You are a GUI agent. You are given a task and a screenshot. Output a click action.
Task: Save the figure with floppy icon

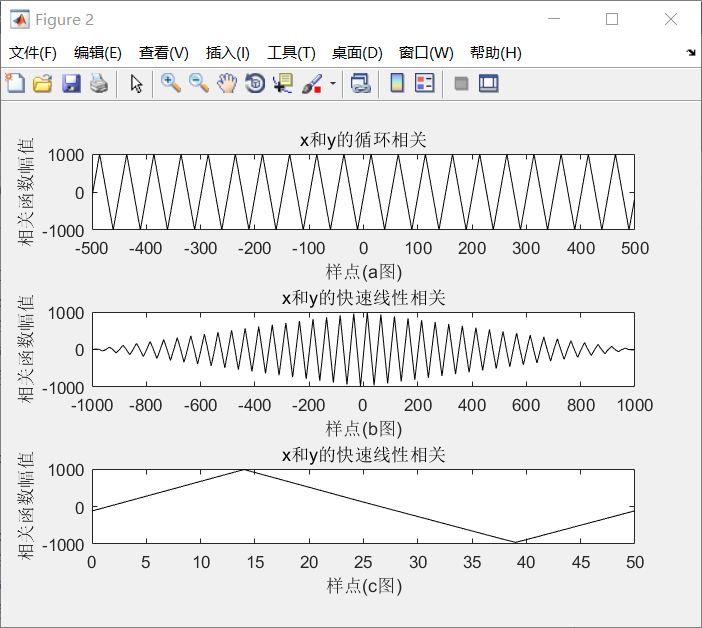(x=71, y=83)
